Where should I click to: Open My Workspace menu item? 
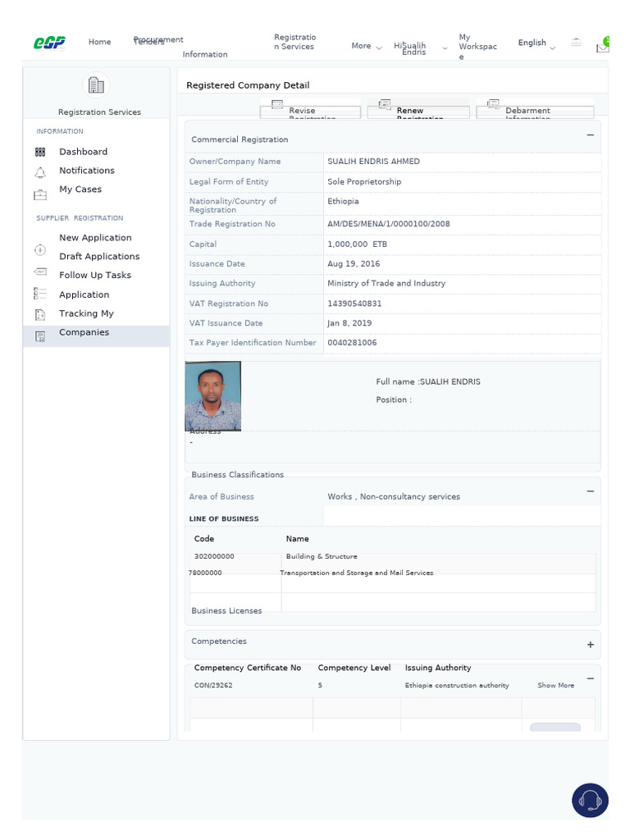coord(478,47)
